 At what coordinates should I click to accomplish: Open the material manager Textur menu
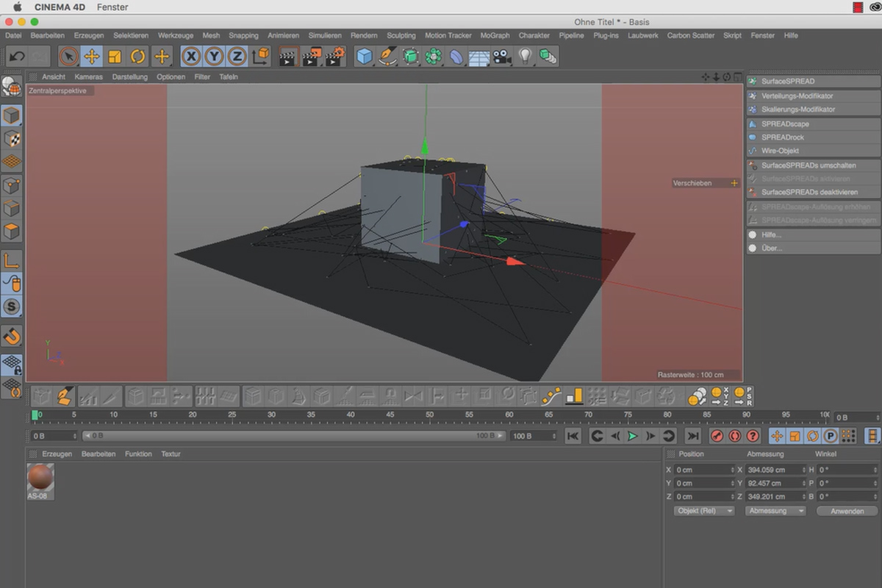(x=171, y=454)
